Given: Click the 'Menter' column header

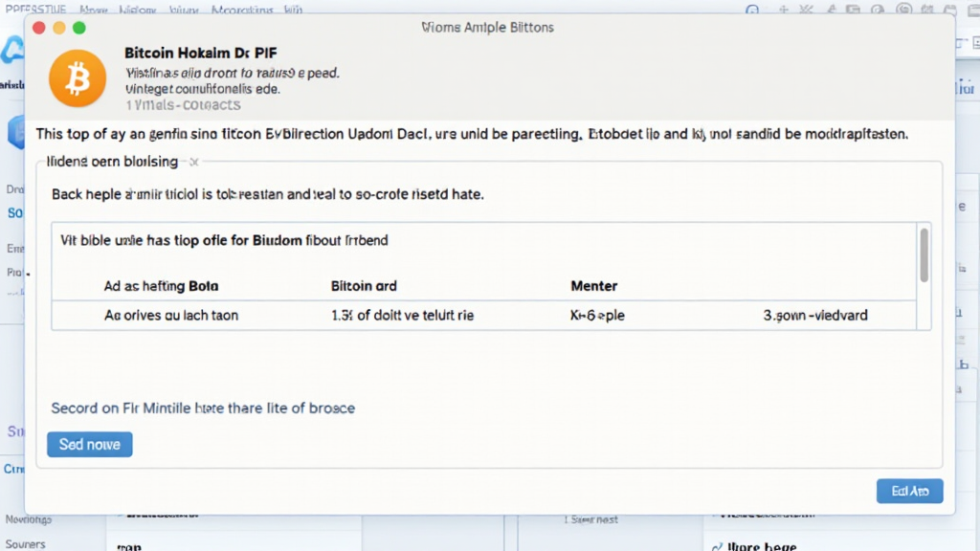Looking at the screenshot, I should 593,285.
